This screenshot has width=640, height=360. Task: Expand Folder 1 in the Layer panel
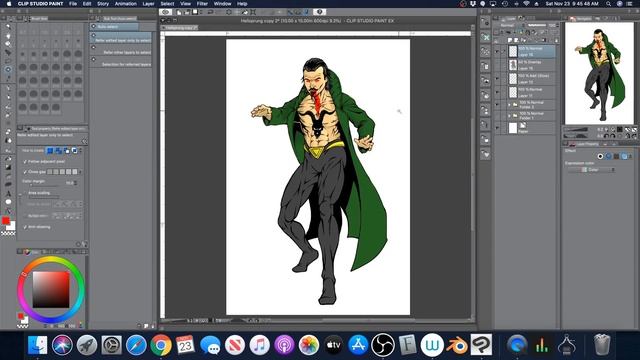tap(509, 116)
